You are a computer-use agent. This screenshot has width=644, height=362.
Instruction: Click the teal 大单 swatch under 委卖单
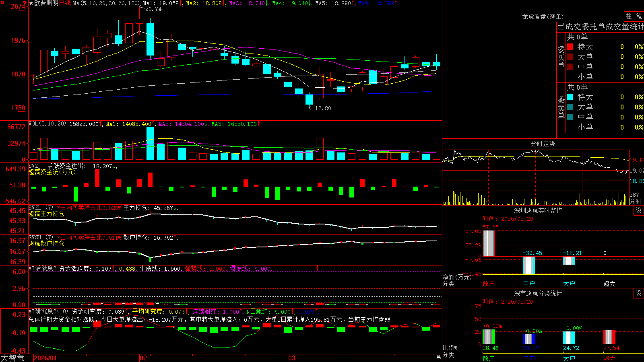pyautogui.click(x=570, y=107)
